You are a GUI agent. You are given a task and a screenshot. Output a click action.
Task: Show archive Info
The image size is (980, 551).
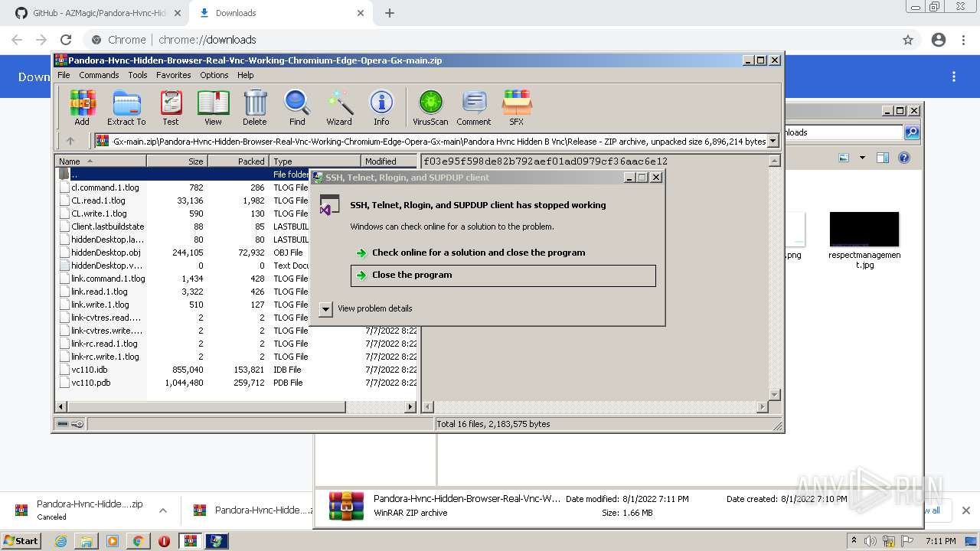point(381,108)
